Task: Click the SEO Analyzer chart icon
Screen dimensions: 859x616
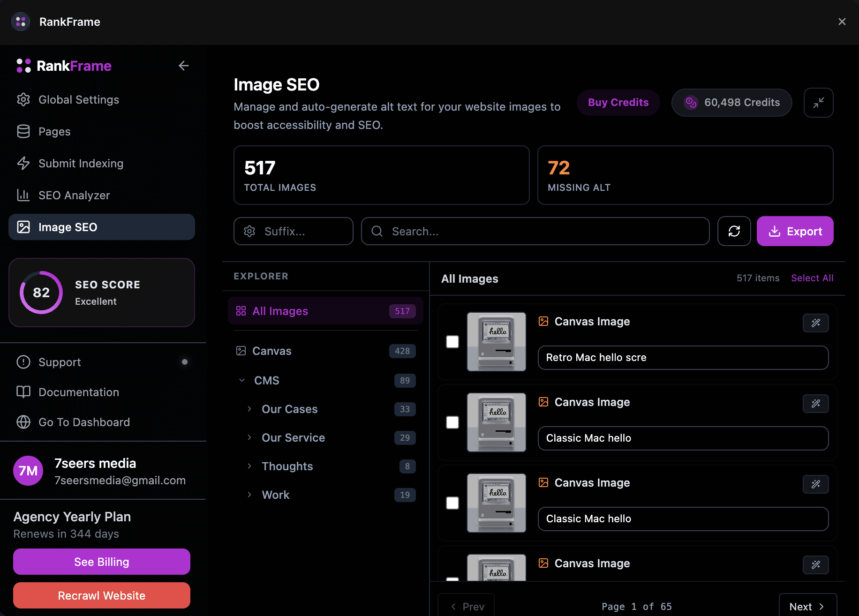Action: 23,195
